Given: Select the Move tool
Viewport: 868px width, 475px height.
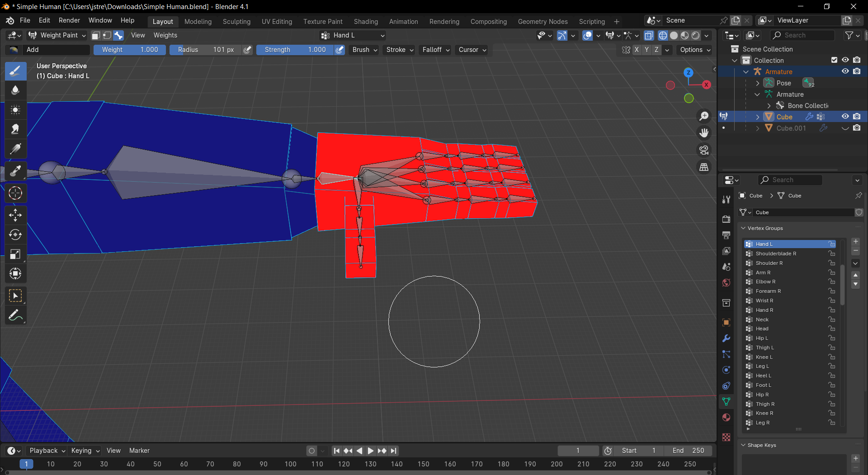Looking at the screenshot, I should (15, 215).
